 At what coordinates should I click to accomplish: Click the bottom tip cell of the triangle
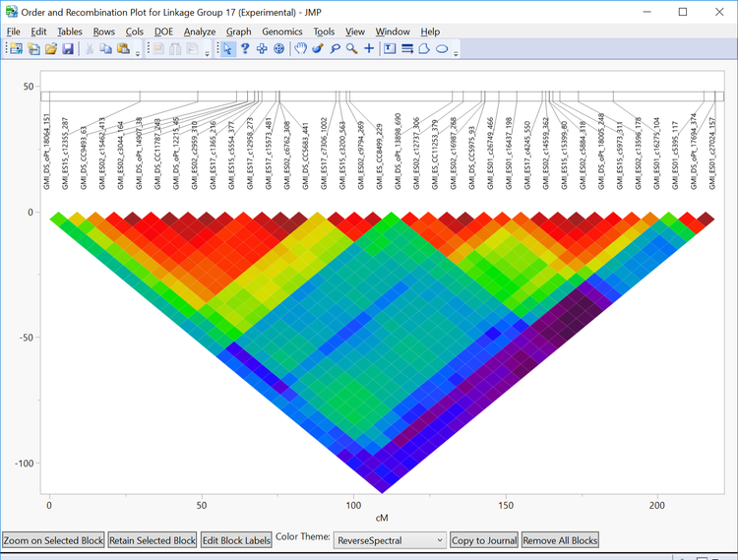click(382, 487)
